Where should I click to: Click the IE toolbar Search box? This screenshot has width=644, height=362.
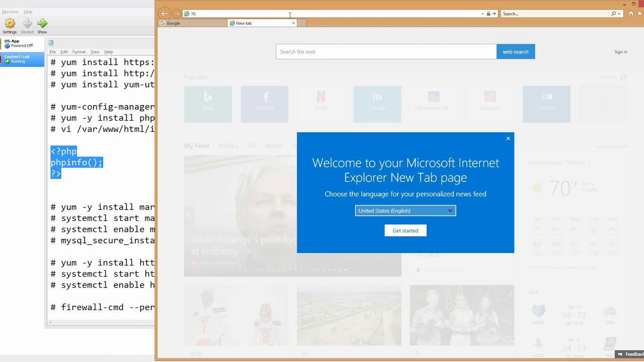[x=555, y=14]
